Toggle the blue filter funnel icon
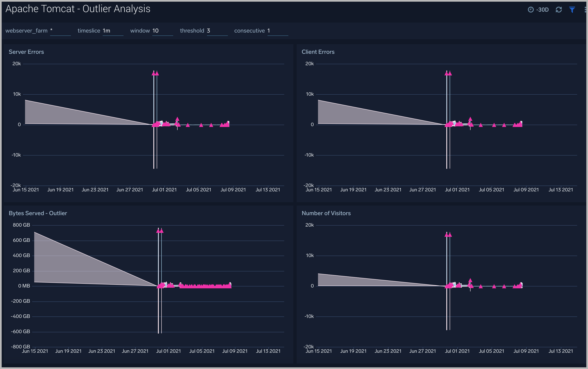Screen dimensions: 588x369 coord(572,10)
